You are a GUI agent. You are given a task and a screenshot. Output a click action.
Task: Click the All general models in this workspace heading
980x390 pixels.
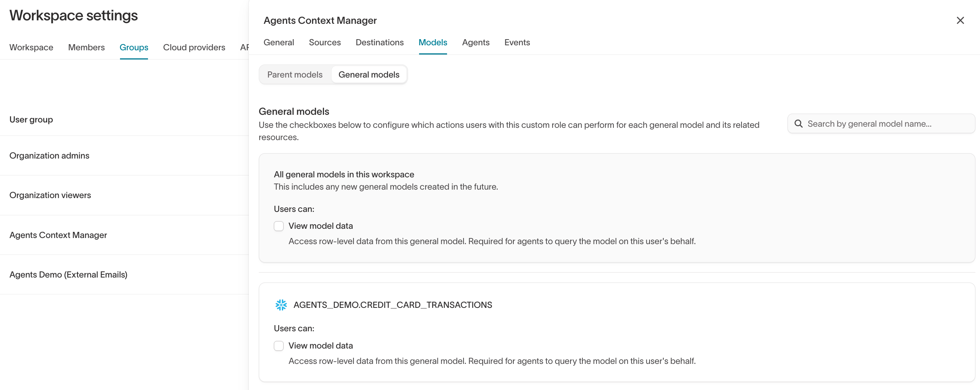[344, 174]
